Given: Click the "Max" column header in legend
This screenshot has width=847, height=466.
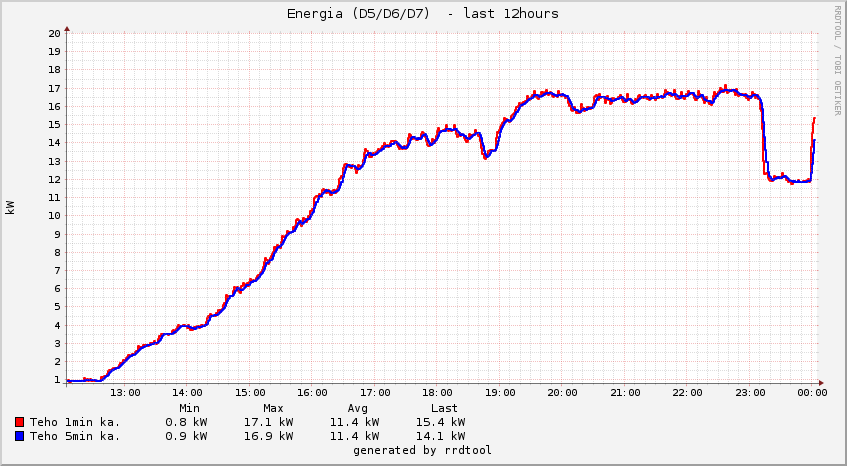Looking at the screenshot, I should tap(273, 408).
